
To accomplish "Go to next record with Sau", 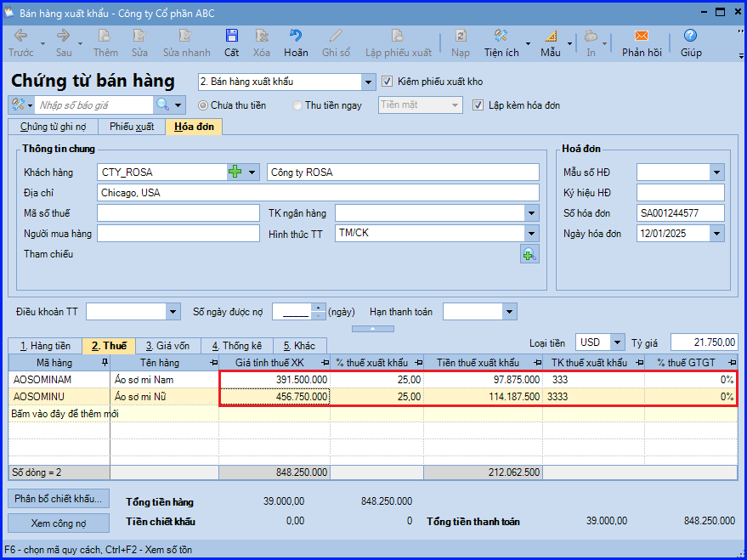I will tap(64, 42).
